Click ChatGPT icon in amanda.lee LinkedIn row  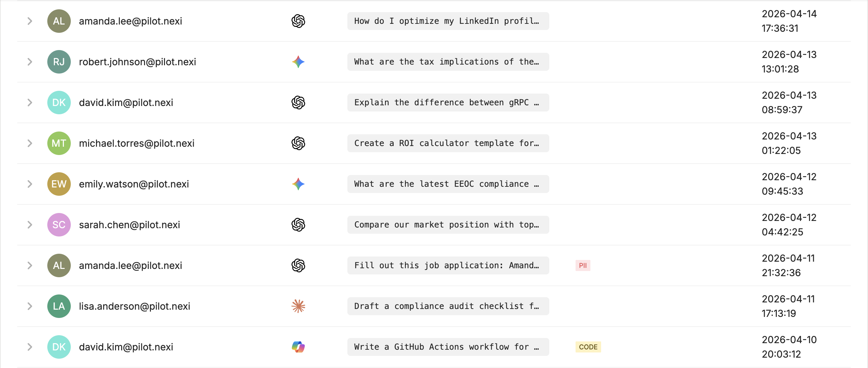298,21
